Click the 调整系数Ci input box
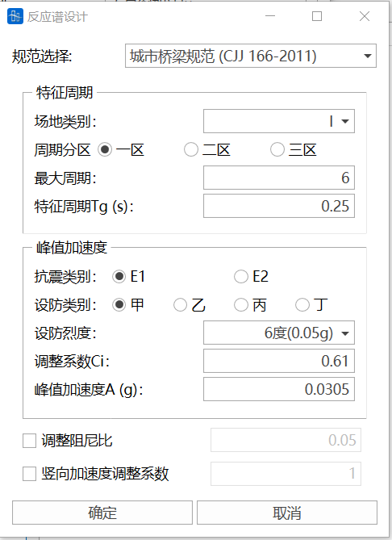 point(279,361)
